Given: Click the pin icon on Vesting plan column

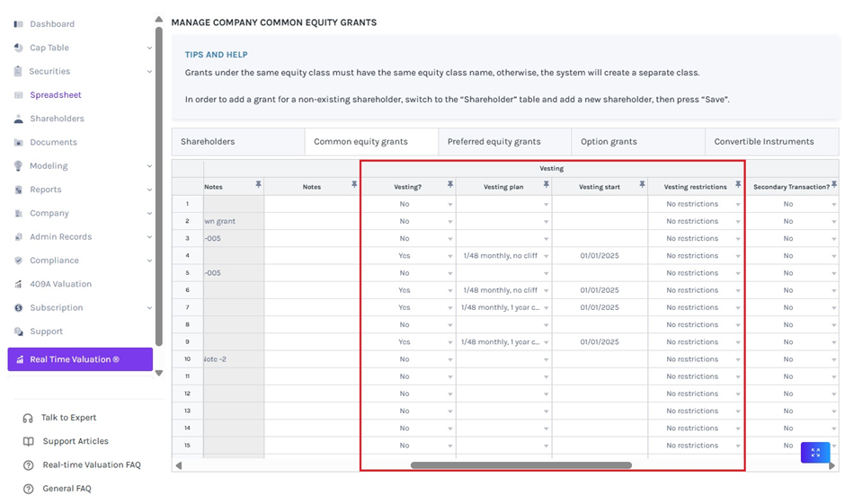Looking at the screenshot, I should 546,185.
